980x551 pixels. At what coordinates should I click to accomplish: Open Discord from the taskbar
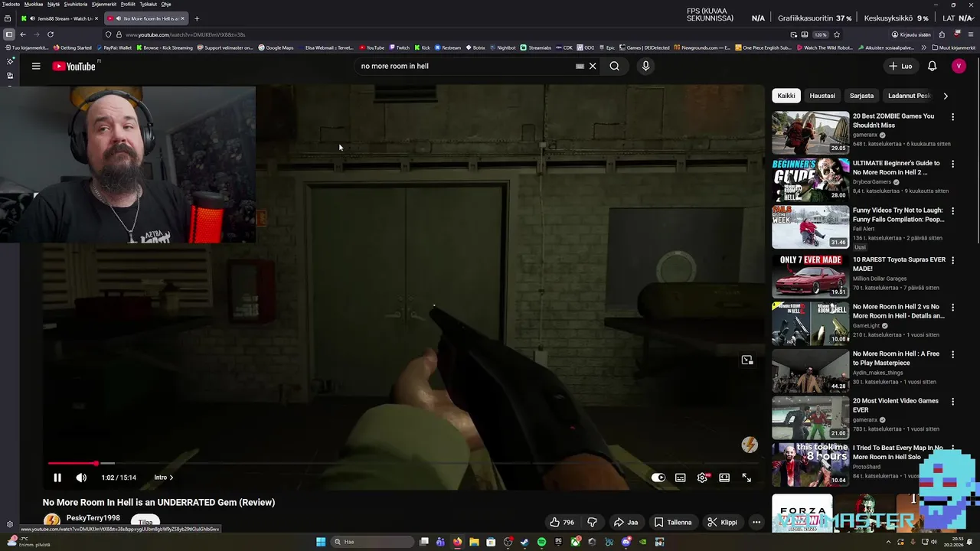626,542
